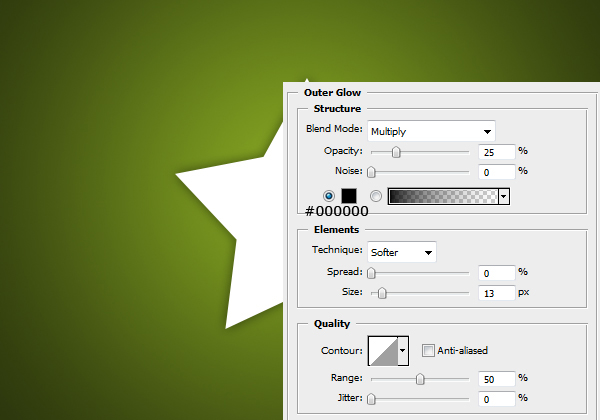Screen dimensions: 600x420
Task: Click the Noise value field
Action: pyautogui.click(x=497, y=172)
